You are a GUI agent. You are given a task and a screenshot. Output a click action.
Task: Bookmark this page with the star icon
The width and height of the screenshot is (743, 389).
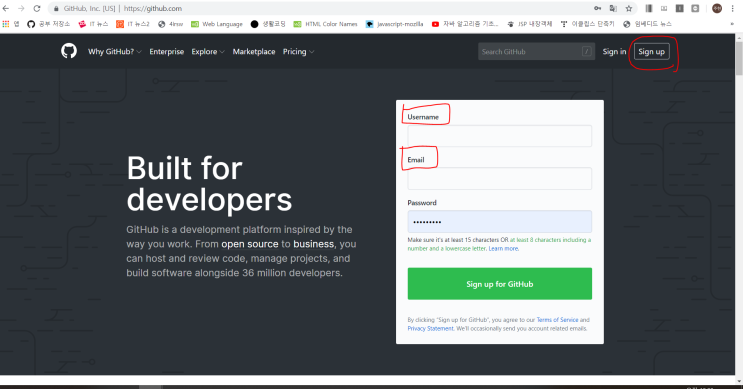629,9
